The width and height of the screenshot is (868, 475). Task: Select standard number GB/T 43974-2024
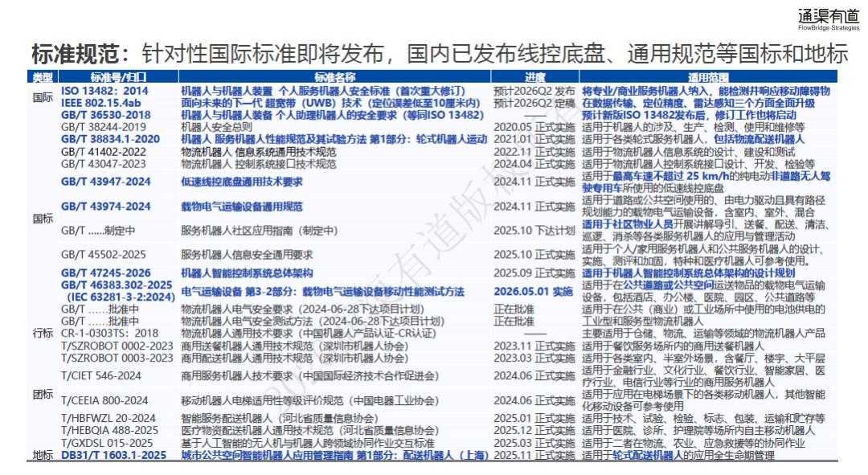point(106,207)
